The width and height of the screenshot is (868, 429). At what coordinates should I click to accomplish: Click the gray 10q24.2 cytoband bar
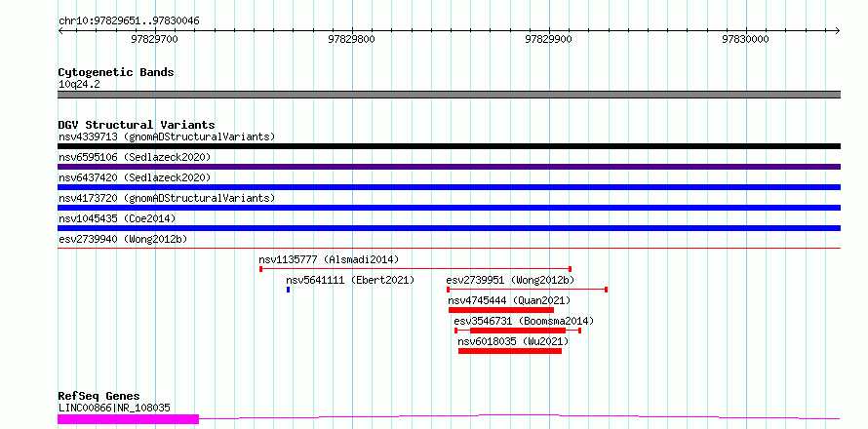point(449,95)
